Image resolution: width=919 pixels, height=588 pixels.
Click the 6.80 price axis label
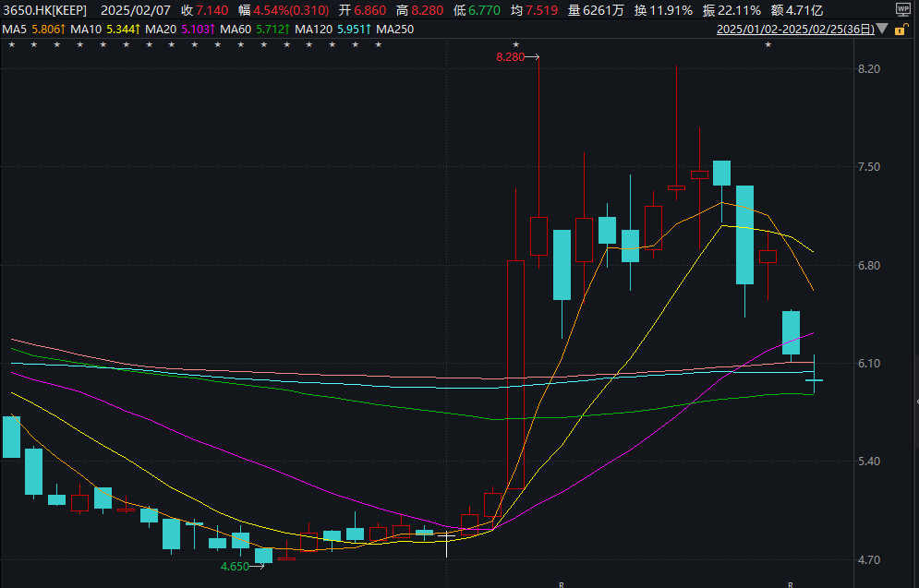pyautogui.click(x=868, y=265)
